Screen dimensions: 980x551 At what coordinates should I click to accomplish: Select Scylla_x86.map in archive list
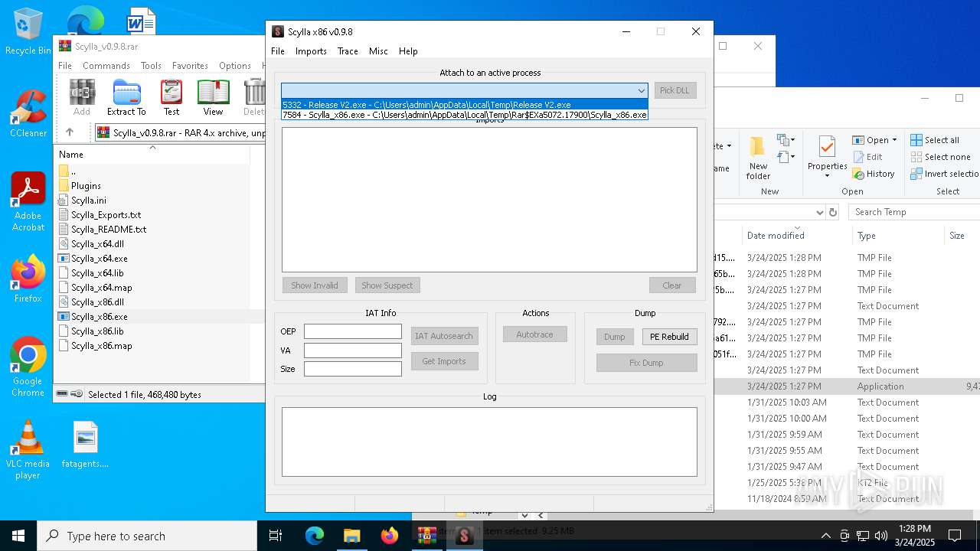tap(102, 346)
